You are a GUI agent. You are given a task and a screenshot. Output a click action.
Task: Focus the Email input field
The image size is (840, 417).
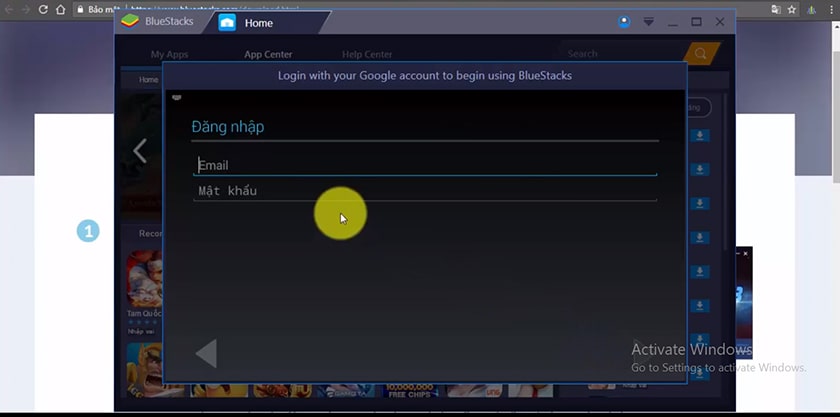425,165
